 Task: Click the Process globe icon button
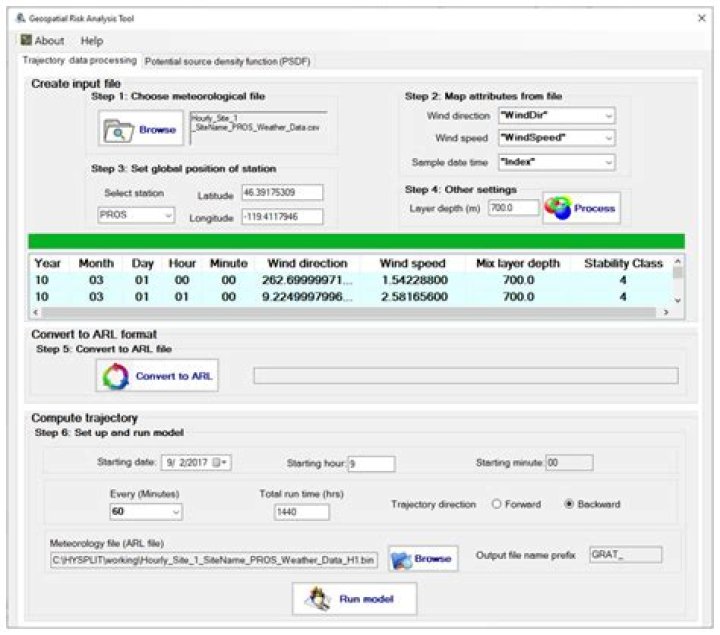[559, 208]
